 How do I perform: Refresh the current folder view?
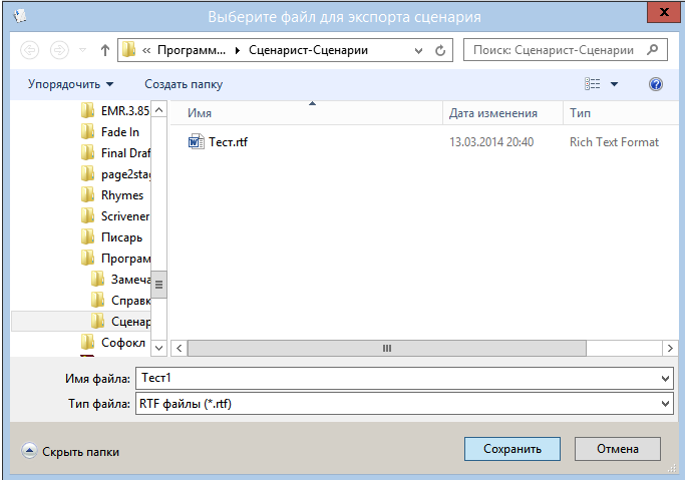(x=440, y=51)
